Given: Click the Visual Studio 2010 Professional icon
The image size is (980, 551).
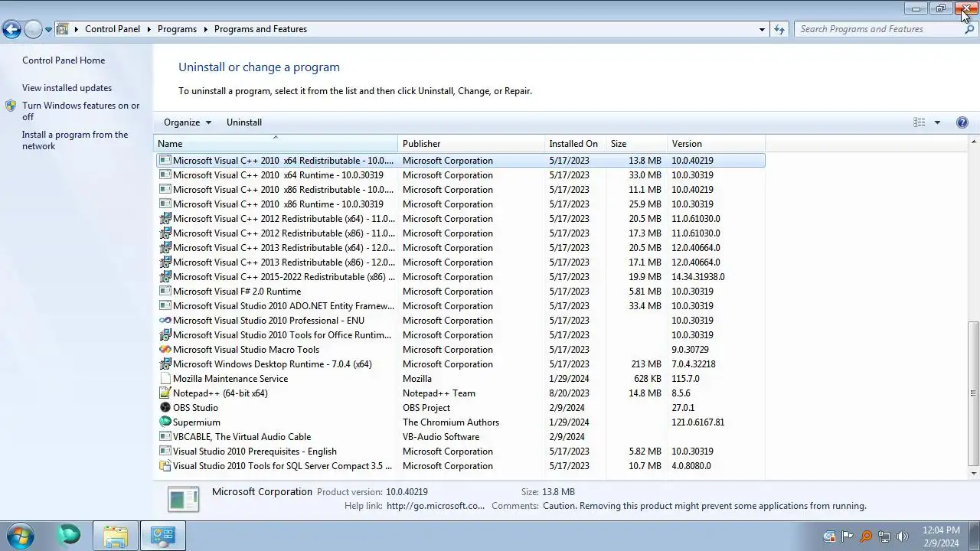Looking at the screenshot, I should coord(165,321).
